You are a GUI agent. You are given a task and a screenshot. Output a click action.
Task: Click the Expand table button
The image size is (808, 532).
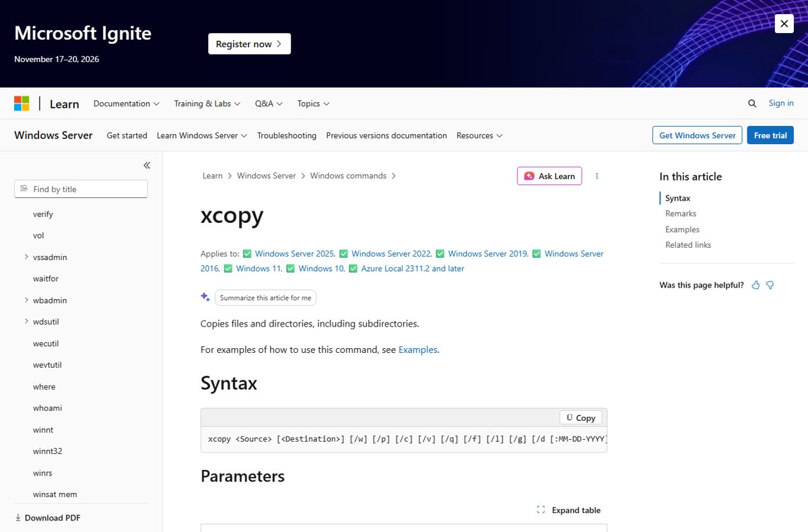pos(569,510)
